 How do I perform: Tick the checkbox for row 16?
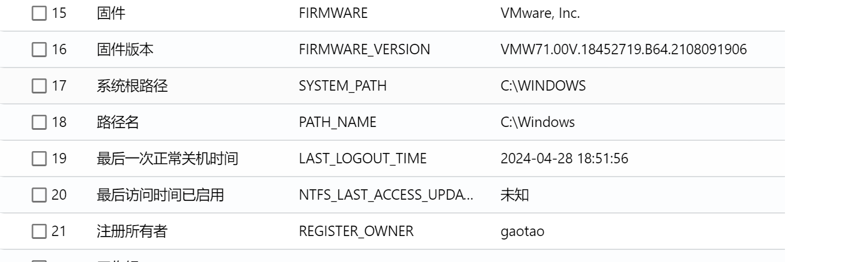pyautogui.click(x=39, y=50)
